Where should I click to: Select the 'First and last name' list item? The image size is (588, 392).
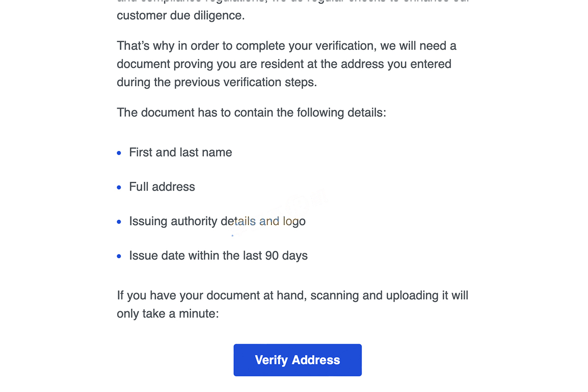tap(180, 152)
